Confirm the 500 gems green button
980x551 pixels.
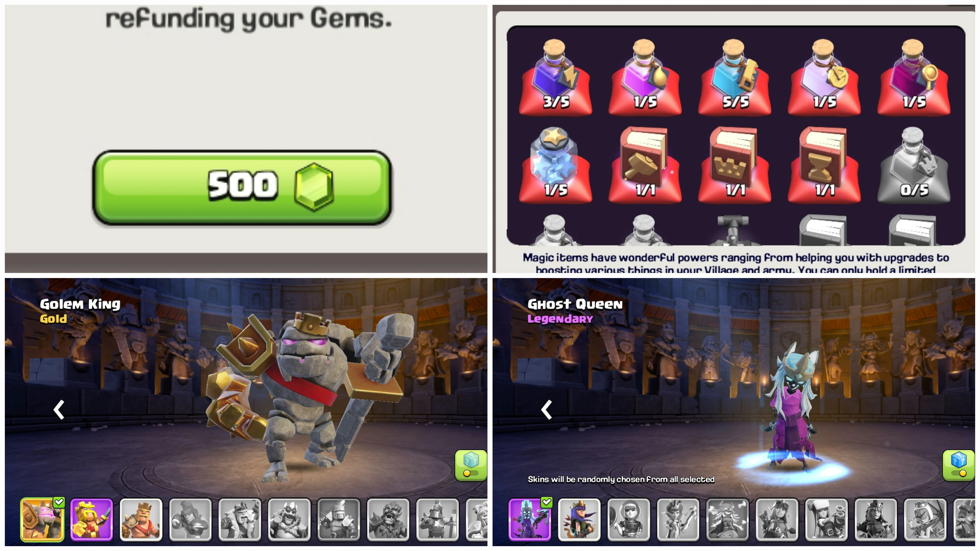click(242, 187)
